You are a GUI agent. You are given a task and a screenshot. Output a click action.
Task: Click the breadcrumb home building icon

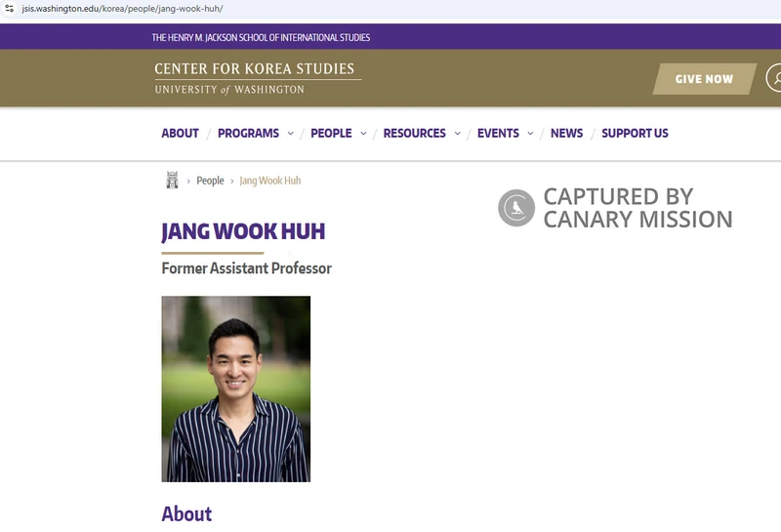coord(173,181)
